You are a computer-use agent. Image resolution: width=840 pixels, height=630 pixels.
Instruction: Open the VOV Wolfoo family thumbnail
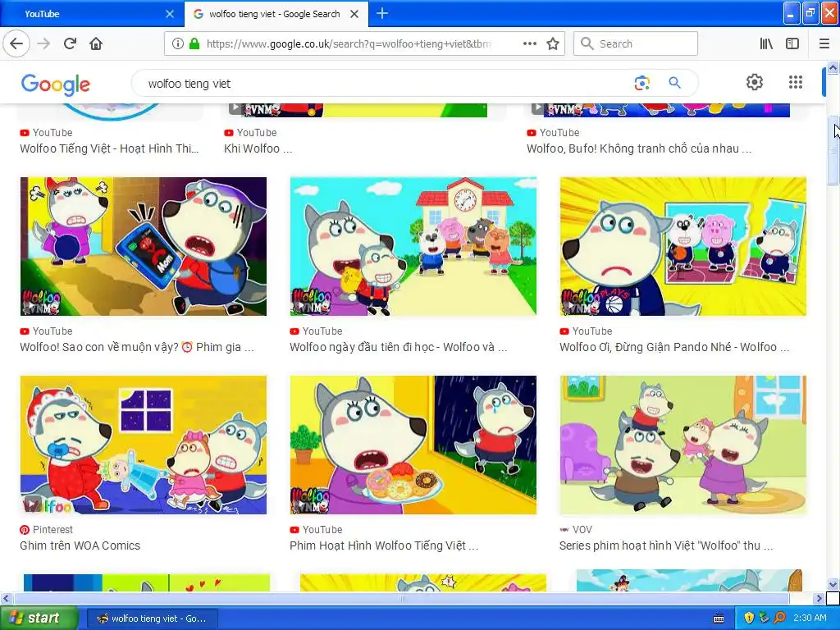683,445
